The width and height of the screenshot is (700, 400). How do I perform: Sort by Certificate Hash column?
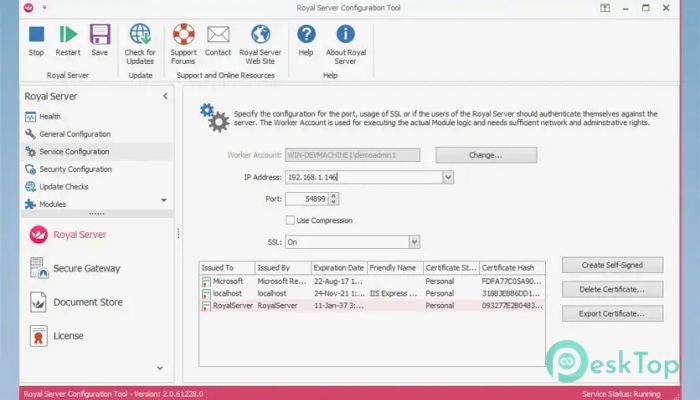[x=512, y=268]
